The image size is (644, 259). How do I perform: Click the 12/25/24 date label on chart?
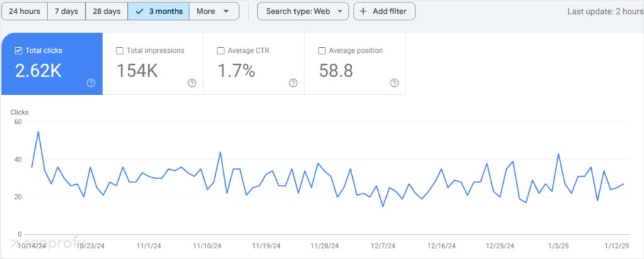[x=500, y=246]
